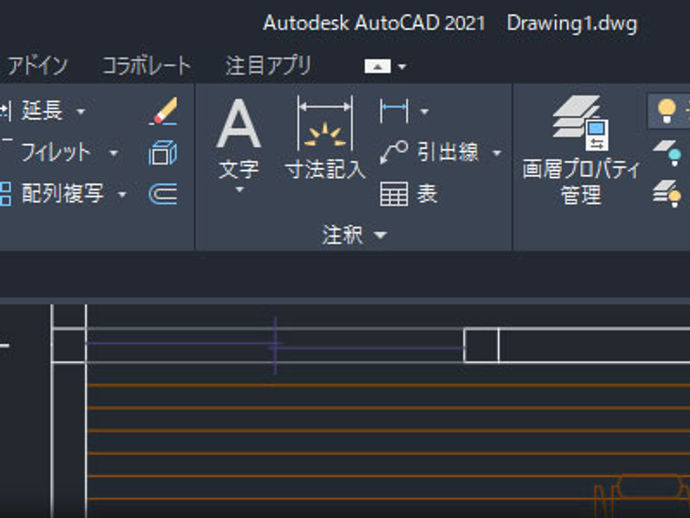Image resolution: width=690 pixels, height=518 pixels.
Task: Insert a table with 表 tool
Action: 408,194
